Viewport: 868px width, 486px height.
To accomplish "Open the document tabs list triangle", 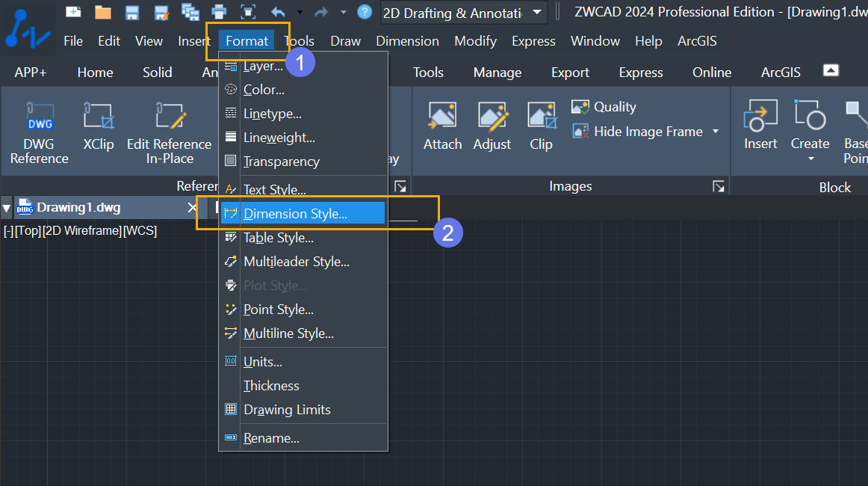I will (6, 209).
